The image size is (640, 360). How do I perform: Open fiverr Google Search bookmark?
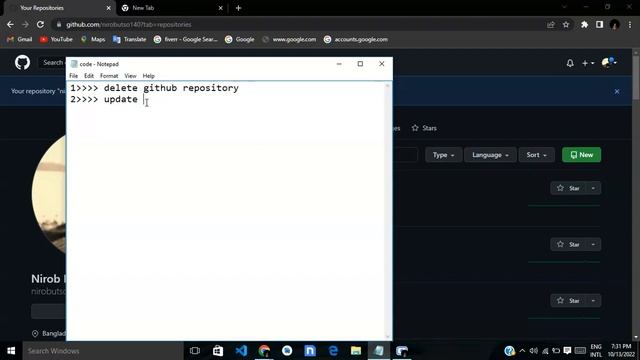[x=186, y=39]
